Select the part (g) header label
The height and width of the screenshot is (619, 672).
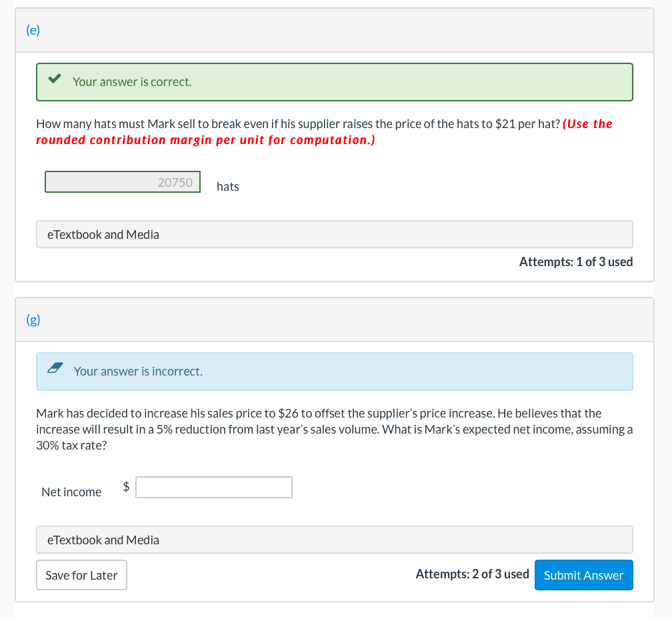(33, 320)
